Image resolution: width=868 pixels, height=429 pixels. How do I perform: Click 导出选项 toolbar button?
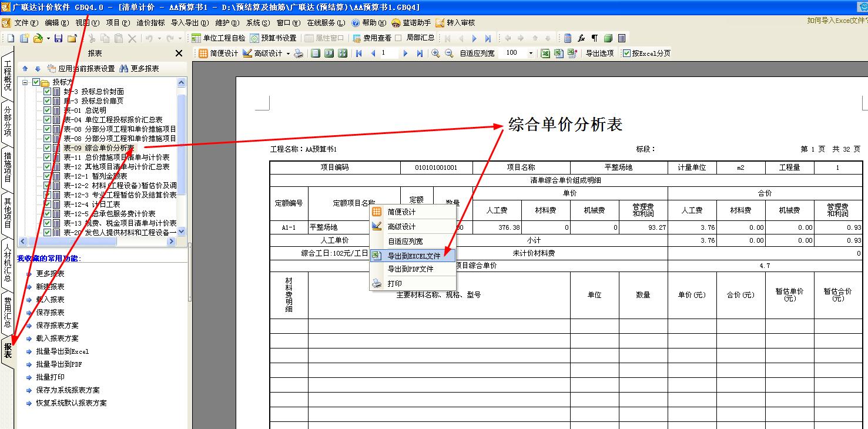pyautogui.click(x=599, y=53)
